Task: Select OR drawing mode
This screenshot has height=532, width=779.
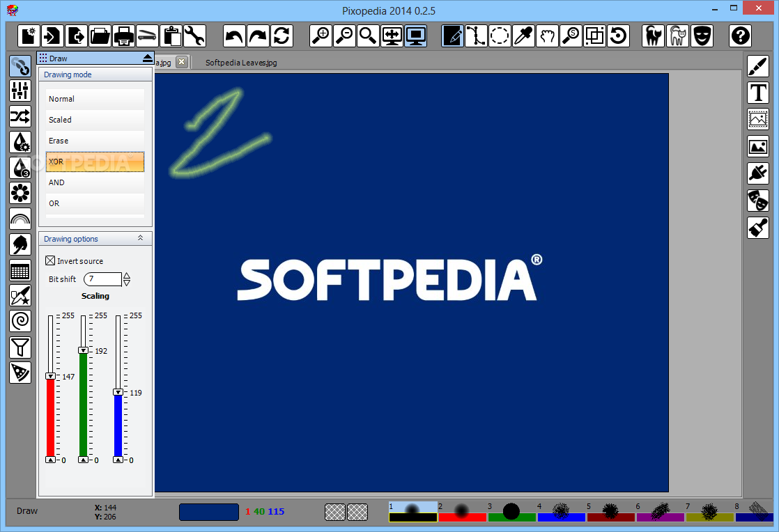Action: click(x=95, y=203)
